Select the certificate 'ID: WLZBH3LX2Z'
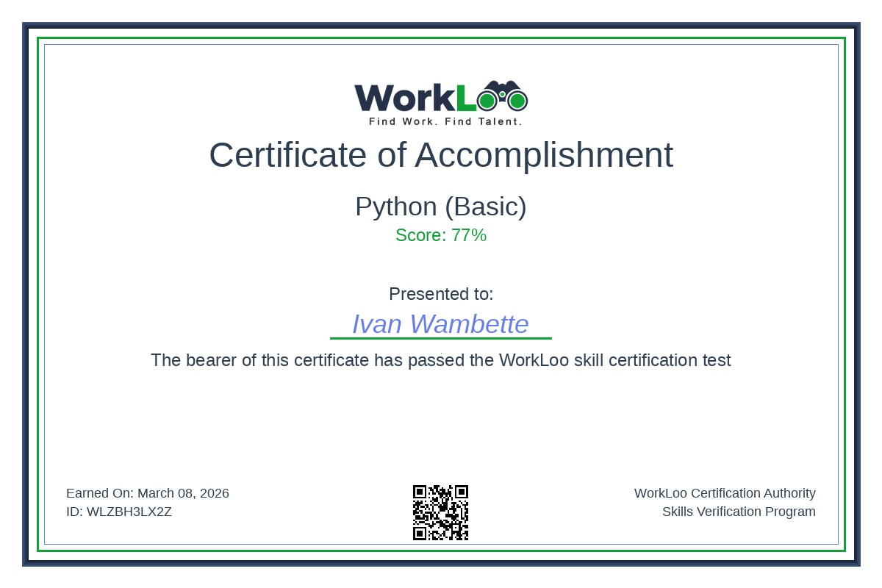Image resolution: width=882 pixels, height=588 pixels. click(x=119, y=512)
